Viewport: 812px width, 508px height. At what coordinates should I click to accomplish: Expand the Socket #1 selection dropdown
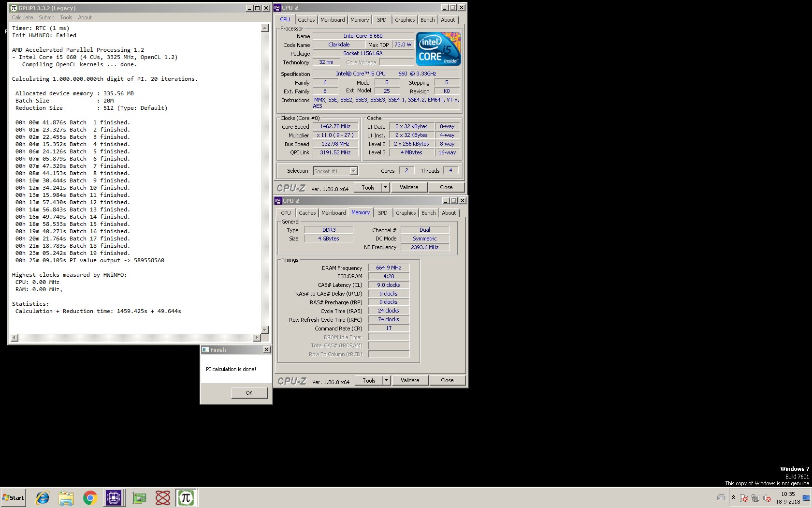(x=353, y=171)
